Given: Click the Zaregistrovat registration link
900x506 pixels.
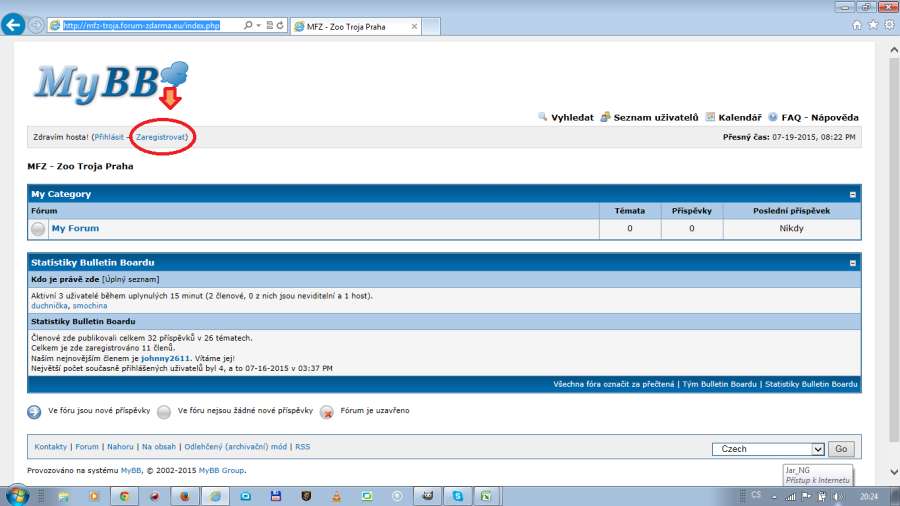Looking at the screenshot, I should [161, 136].
